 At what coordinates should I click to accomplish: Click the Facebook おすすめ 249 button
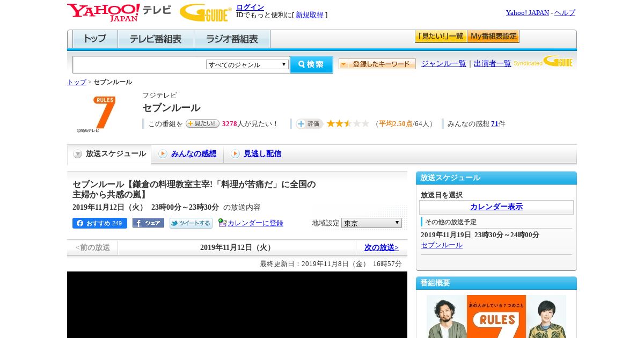(x=100, y=223)
